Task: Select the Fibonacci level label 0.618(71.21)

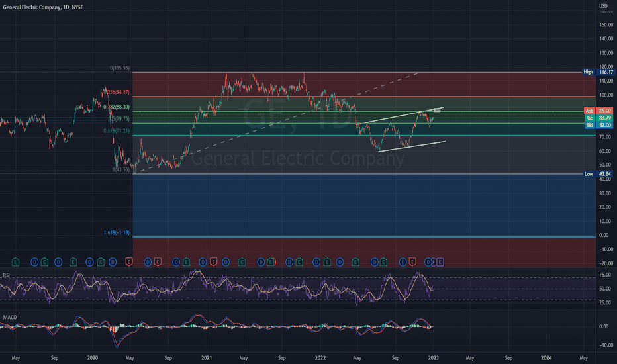Action: click(x=117, y=131)
